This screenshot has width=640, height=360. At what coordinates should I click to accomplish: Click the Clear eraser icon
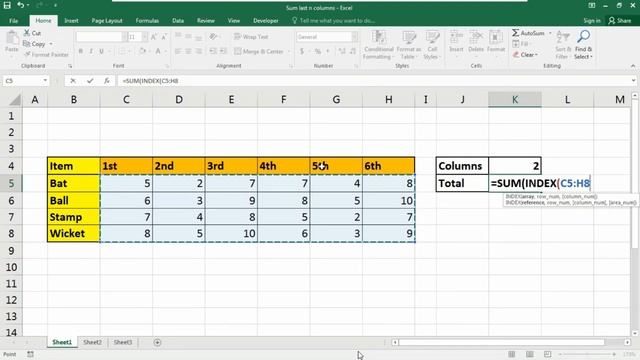[516, 54]
